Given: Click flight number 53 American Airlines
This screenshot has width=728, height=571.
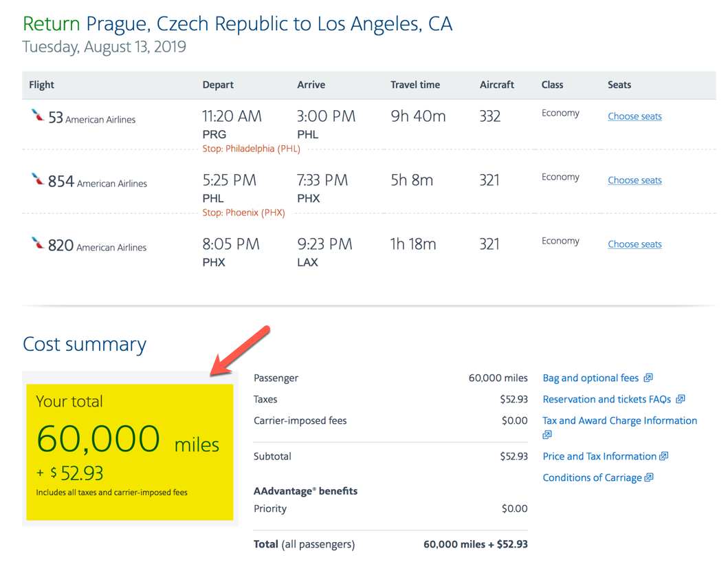Looking at the screenshot, I should click(91, 118).
